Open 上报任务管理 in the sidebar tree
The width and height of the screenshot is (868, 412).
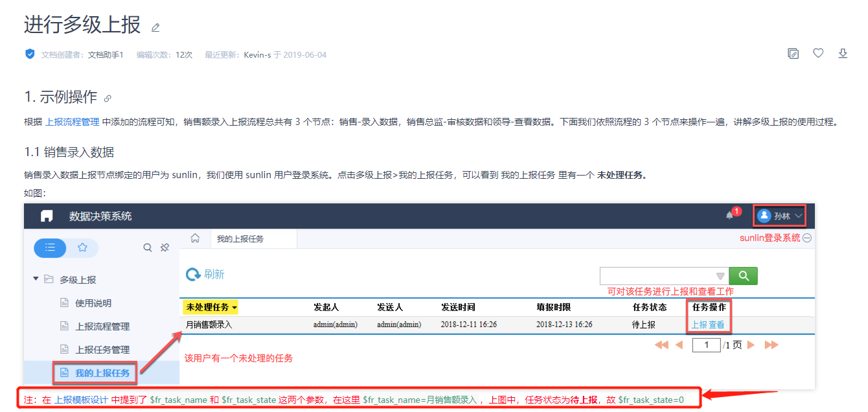click(x=102, y=350)
